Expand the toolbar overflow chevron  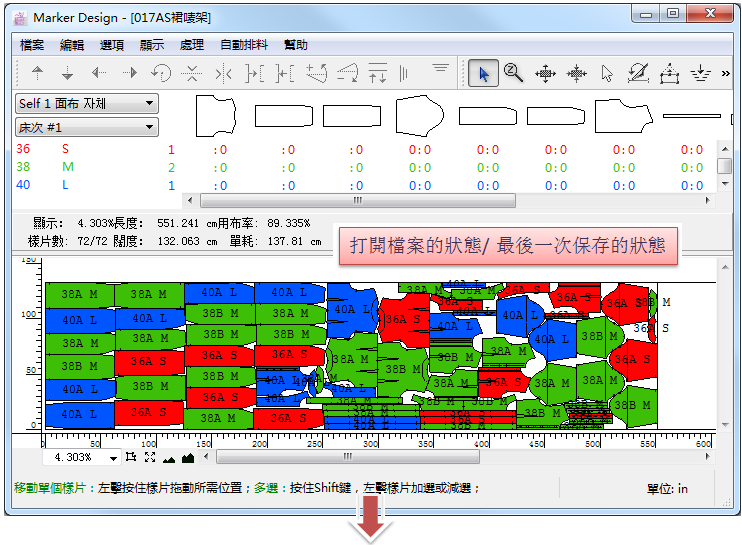coord(725,73)
